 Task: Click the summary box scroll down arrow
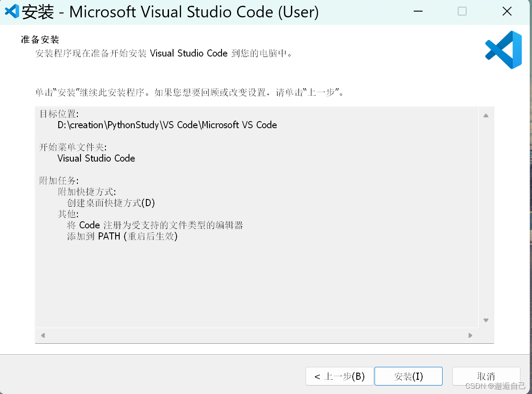[x=486, y=320]
